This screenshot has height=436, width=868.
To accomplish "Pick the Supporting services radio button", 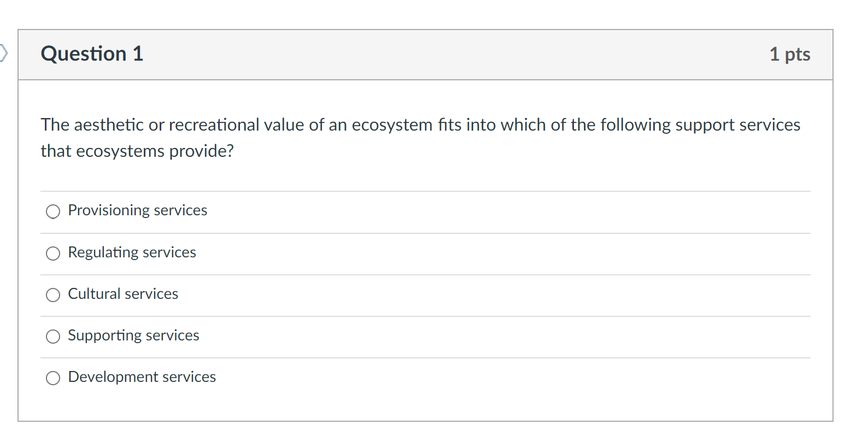I will (x=53, y=337).
